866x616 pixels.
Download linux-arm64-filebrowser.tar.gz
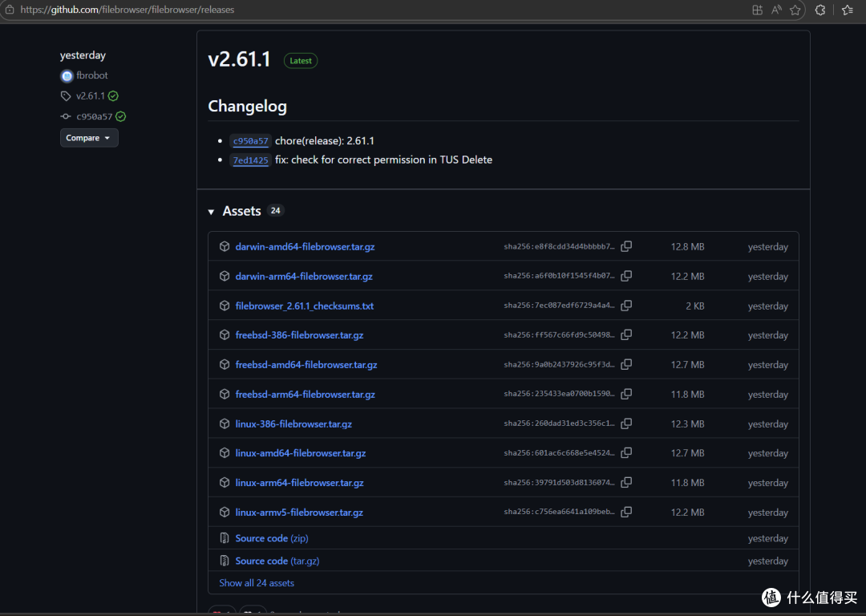299,482
